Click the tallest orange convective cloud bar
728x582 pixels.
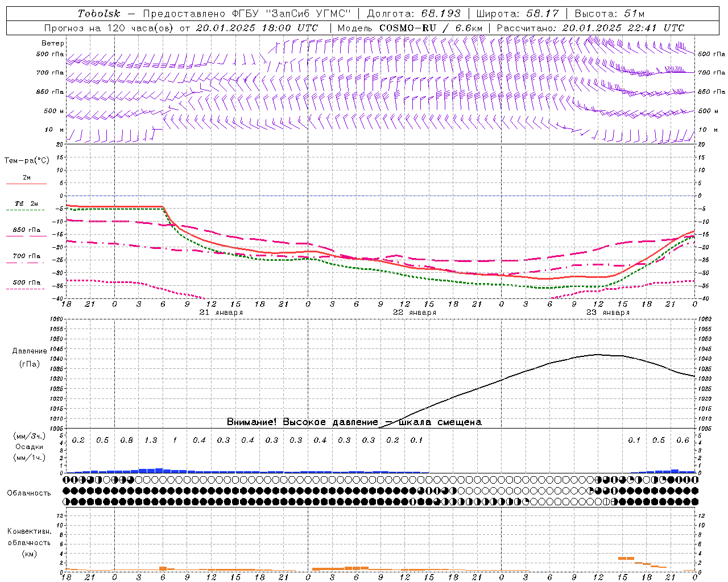tap(626, 559)
